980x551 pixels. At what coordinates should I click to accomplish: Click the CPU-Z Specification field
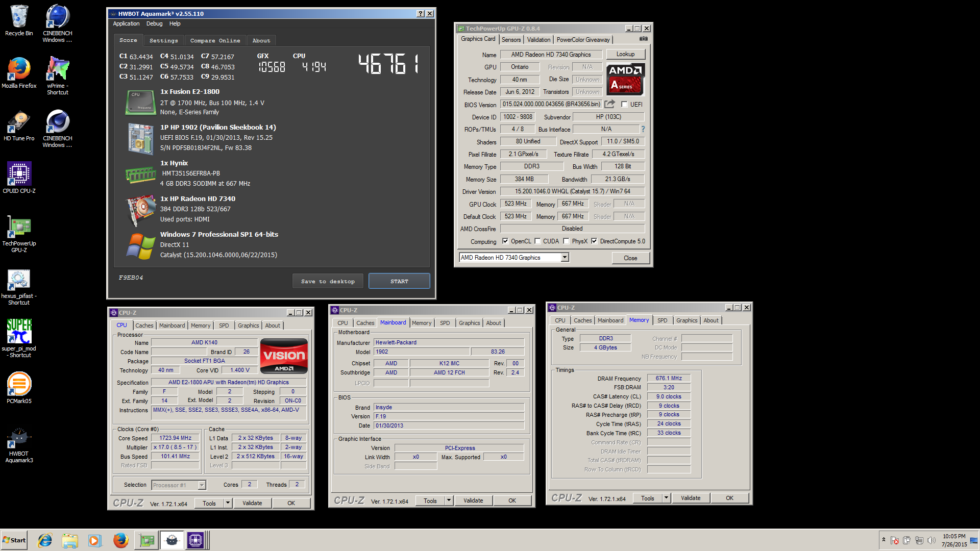tap(229, 382)
